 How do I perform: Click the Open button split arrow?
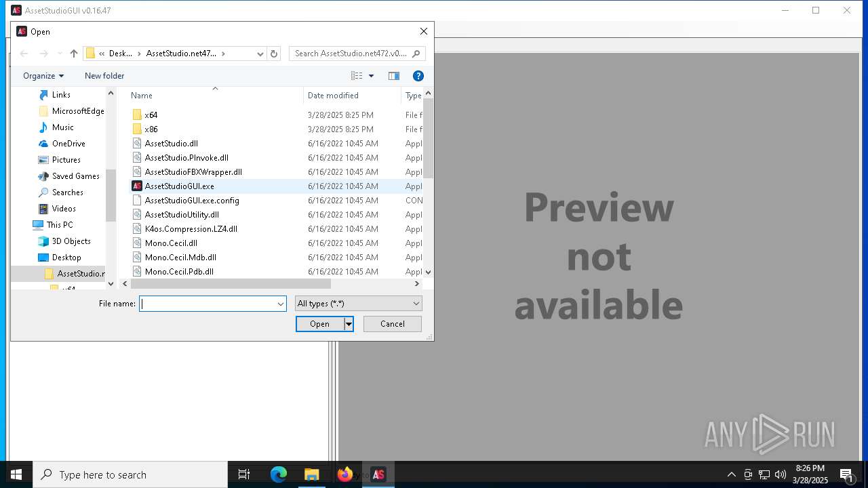coord(349,324)
